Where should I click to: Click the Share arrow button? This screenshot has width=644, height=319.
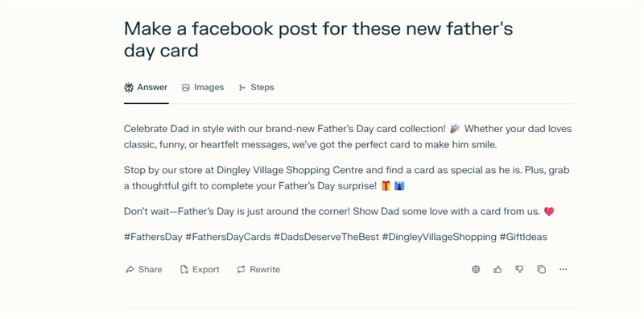(143, 269)
